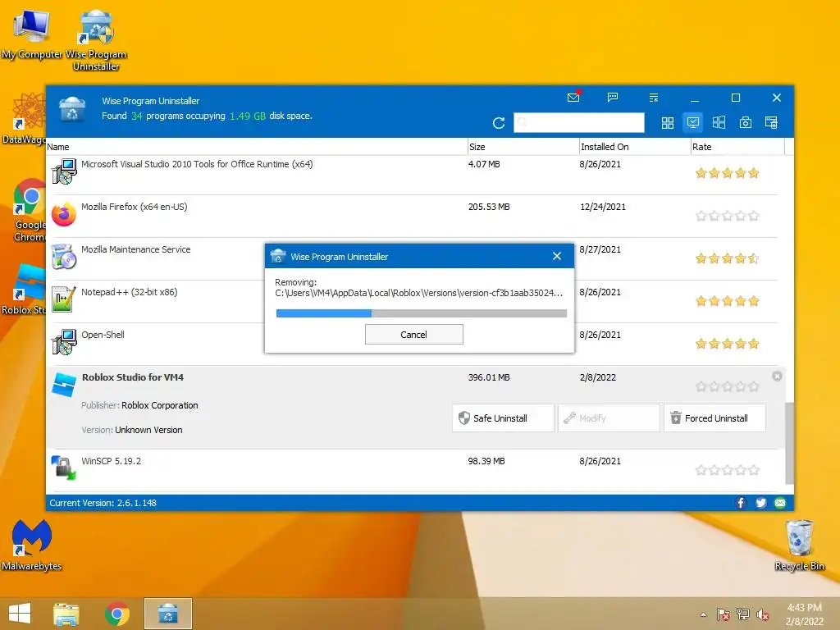Image resolution: width=840 pixels, height=630 pixels.
Task: Open Action Center flag tray icon
Action: point(724,614)
